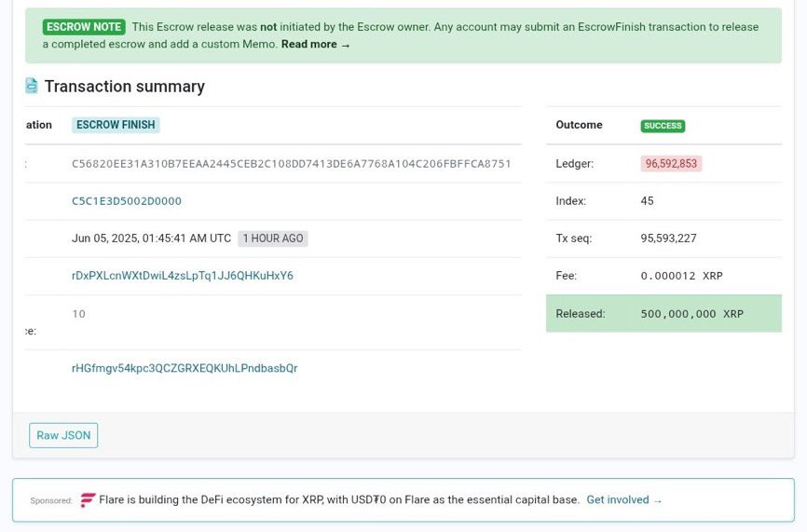Open account rDxPXLcnWXtDwiL4zsLpTq1JJ6QHKuHxY6
Viewport: 807px width, 532px height.
coord(183,275)
